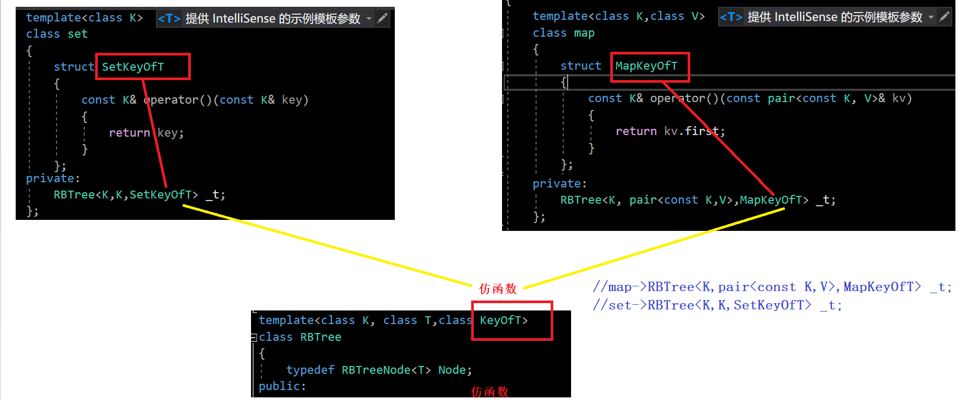980x400 pixels.
Task: Click the "KeyOfT>" template parameter in RBTree
Action: [504, 320]
